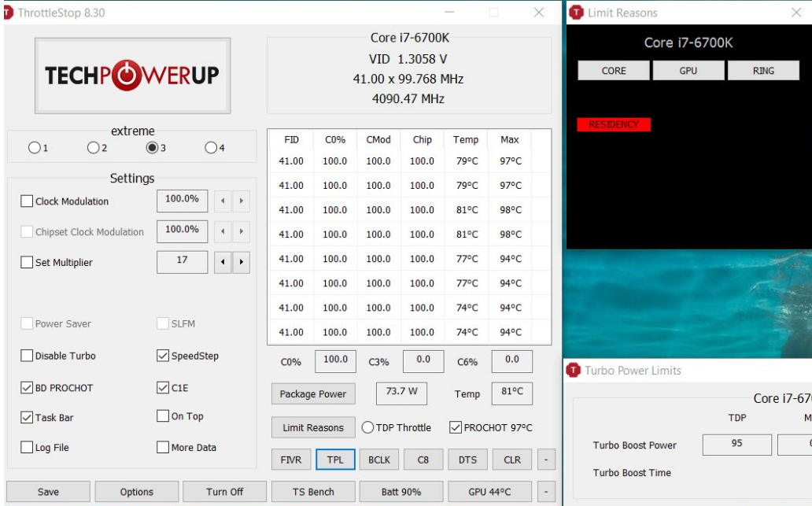The height and width of the screenshot is (506, 812).
Task: Click Turbo Boost Time label
Action: (632, 472)
